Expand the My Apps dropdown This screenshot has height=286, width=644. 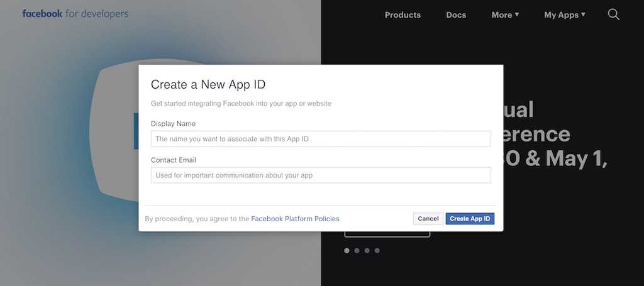pos(565,15)
